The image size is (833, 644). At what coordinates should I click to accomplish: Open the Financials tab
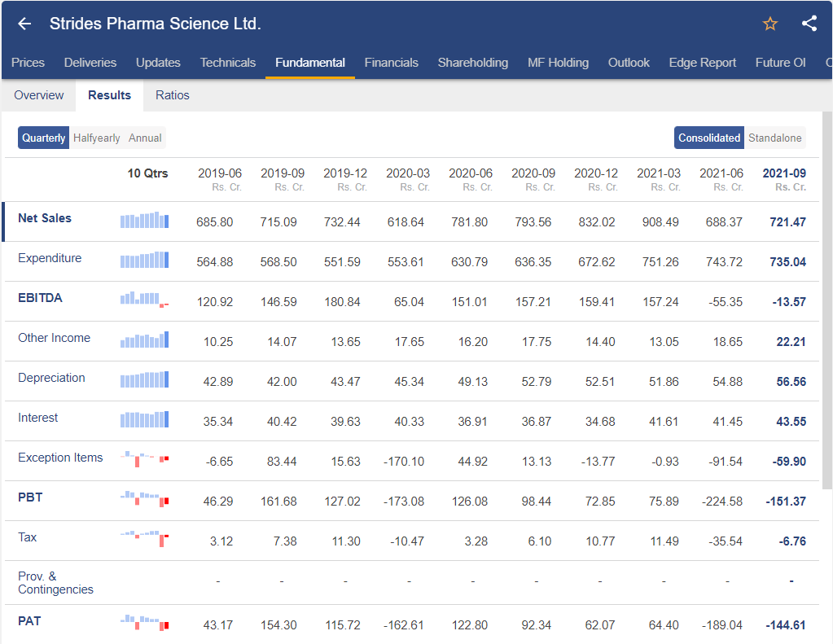tap(392, 63)
